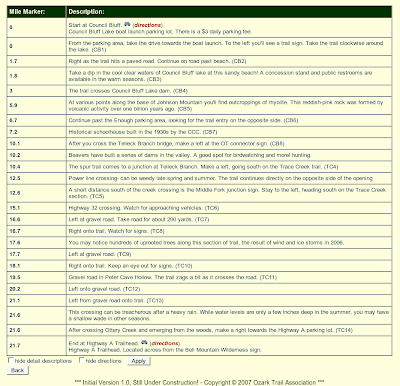Click the car icon beside End at Highway A Trailhead
Viewport: 400px width, 386px height.
coord(144,342)
